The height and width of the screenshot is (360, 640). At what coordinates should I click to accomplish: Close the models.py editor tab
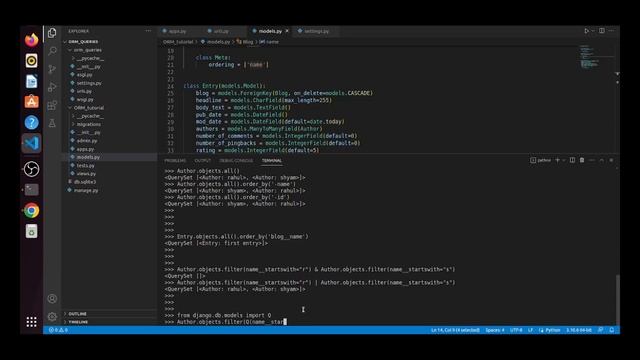point(287,31)
